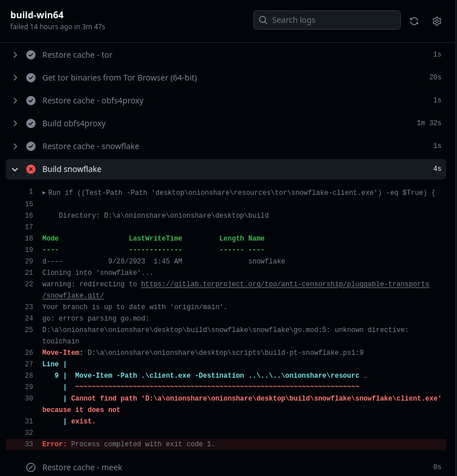The image size is (457, 476).
Task: Open the log settings gear menu
Action: (437, 21)
